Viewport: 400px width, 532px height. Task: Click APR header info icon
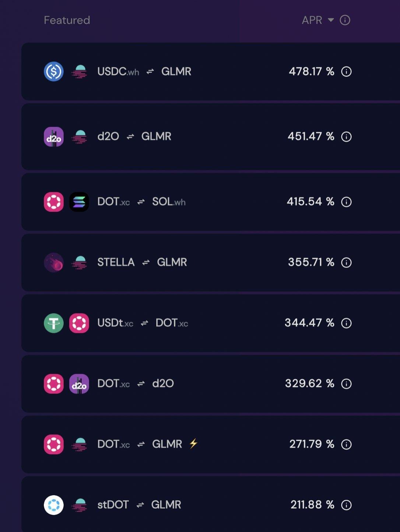345,20
